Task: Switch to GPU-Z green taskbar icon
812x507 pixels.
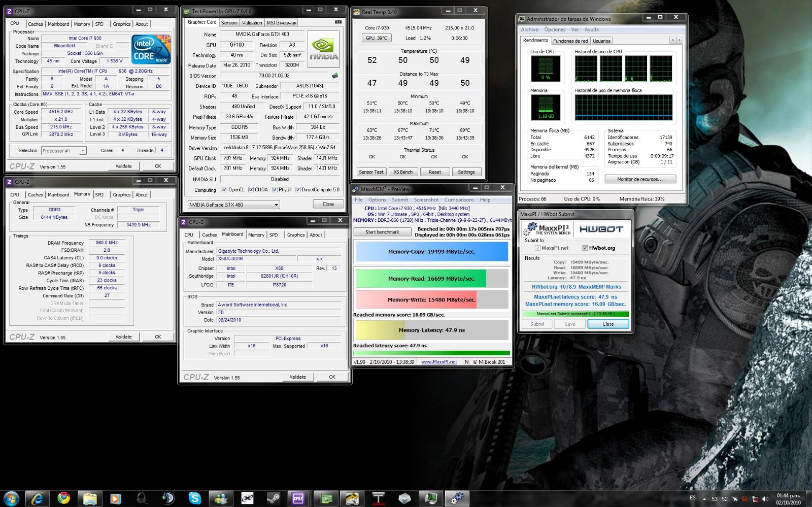Action: 325,498
